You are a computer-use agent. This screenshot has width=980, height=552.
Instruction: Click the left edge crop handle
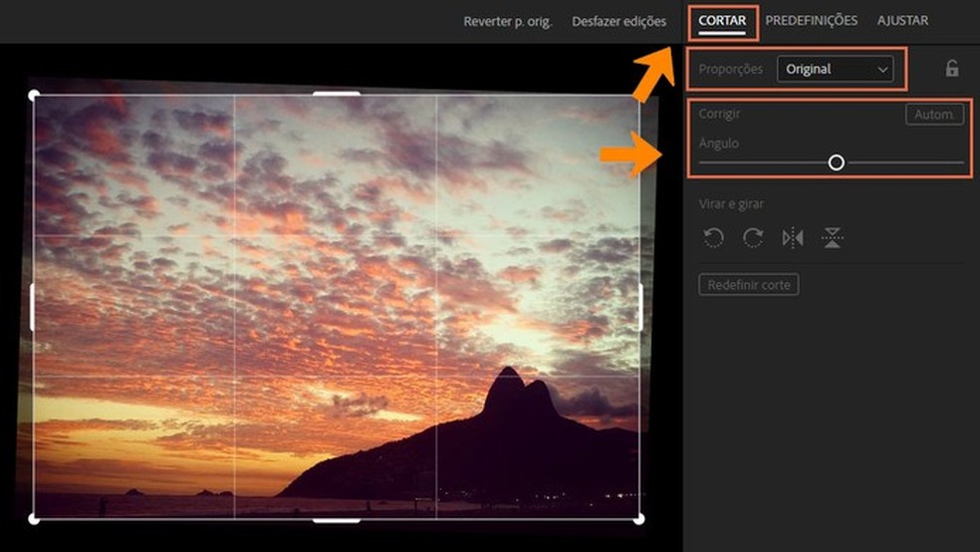coord(33,307)
